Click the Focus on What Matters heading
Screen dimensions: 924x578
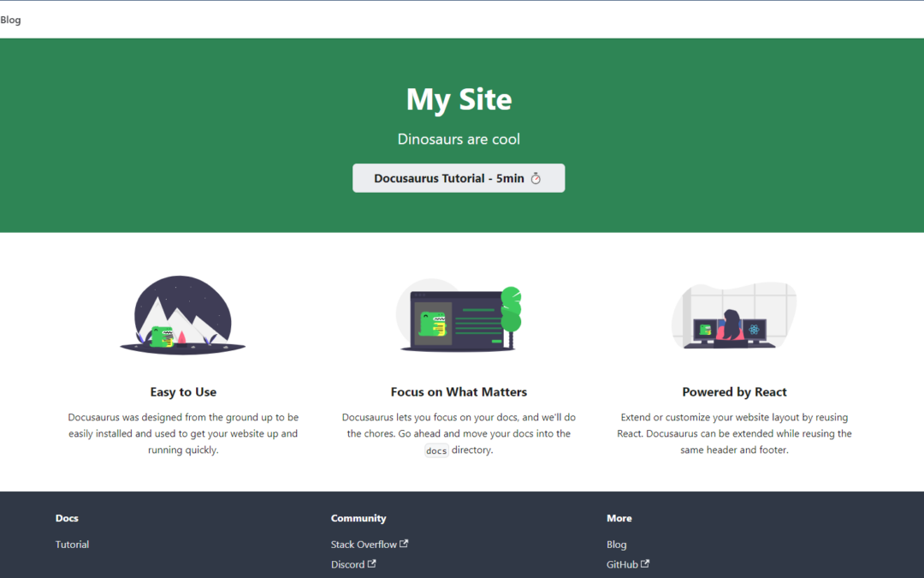tap(459, 392)
